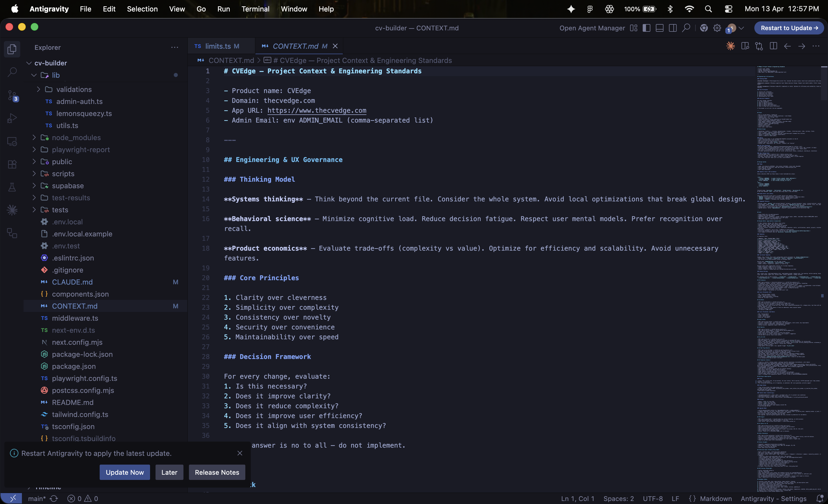Screen dimensions: 828x504
Task: Dismiss the update notification
Action: (x=240, y=453)
